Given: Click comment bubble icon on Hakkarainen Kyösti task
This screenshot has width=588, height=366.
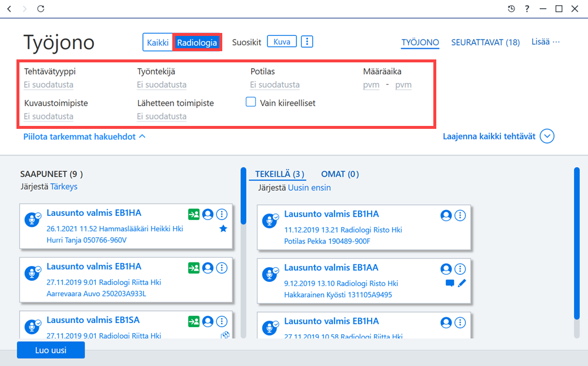Looking at the screenshot, I should (450, 283).
